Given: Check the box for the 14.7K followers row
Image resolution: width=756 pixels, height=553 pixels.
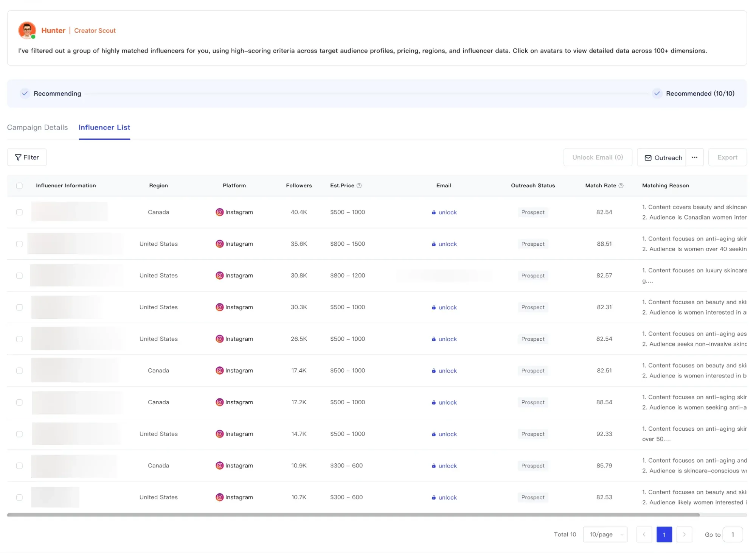Looking at the screenshot, I should coord(19,434).
